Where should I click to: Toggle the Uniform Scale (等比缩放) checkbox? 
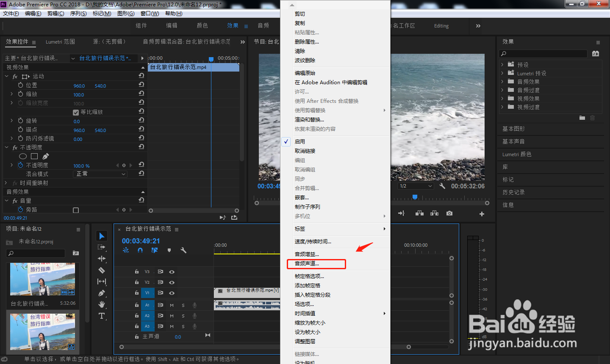coord(76,113)
